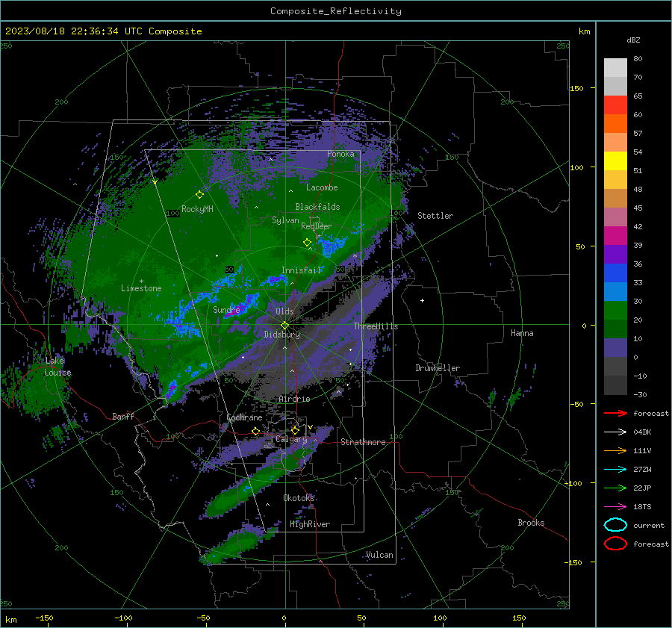Click the Sylvan town label
The height and width of the screenshot is (628, 672).
285,220
